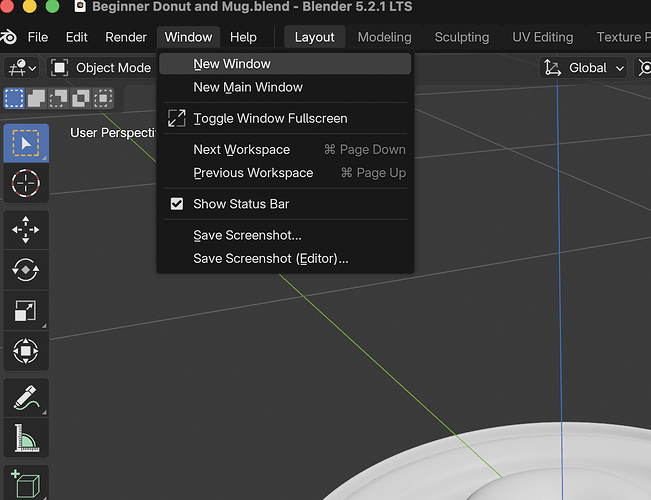The width and height of the screenshot is (651, 500).
Task: Select the intersect selection mode icon
Action: pos(103,98)
